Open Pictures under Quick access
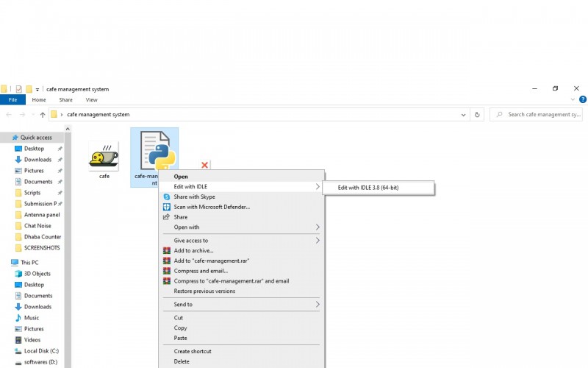Viewport: 588px width, 368px height. [34, 171]
